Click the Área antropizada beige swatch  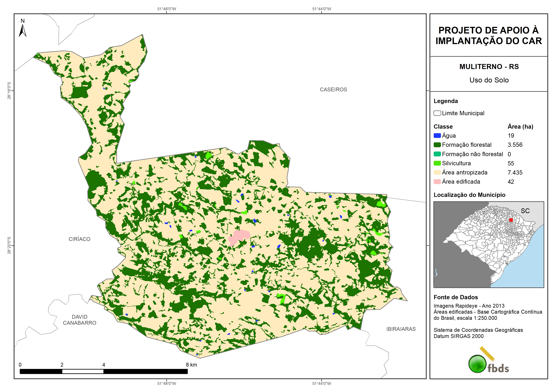click(x=437, y=172)
